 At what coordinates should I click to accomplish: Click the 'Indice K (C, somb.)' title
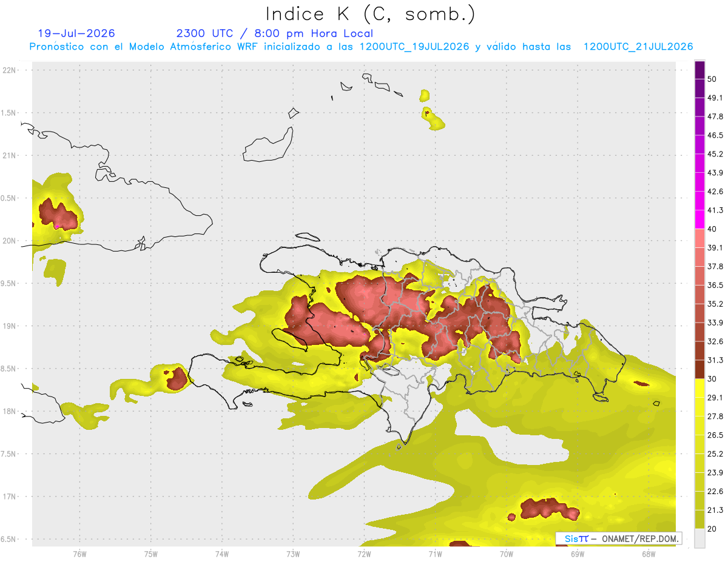(371, 14)
